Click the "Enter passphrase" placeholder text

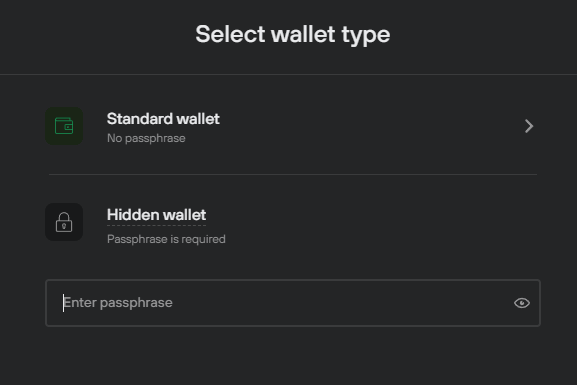coord(118,303)
